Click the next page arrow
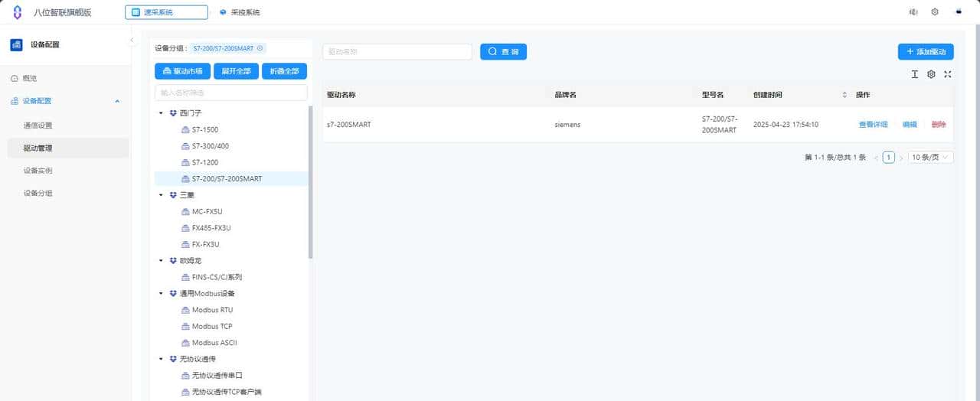980x401 pixels. (x=901, y=158)
